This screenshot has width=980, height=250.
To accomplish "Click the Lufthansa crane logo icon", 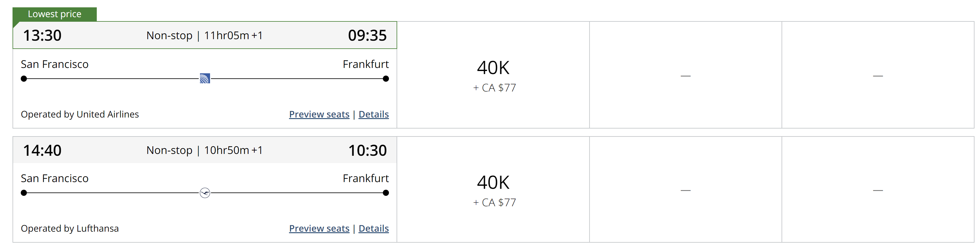I will click(205, 193).
